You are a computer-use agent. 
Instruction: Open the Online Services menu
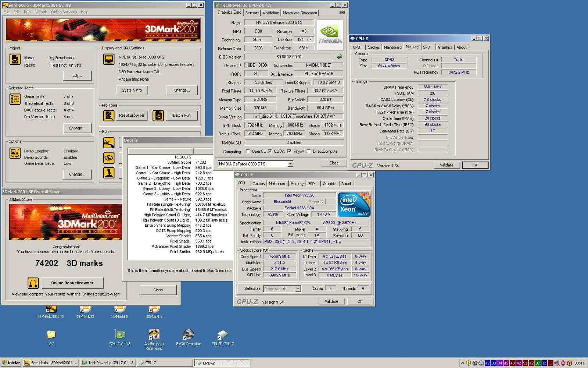click(x=64, y=12)
